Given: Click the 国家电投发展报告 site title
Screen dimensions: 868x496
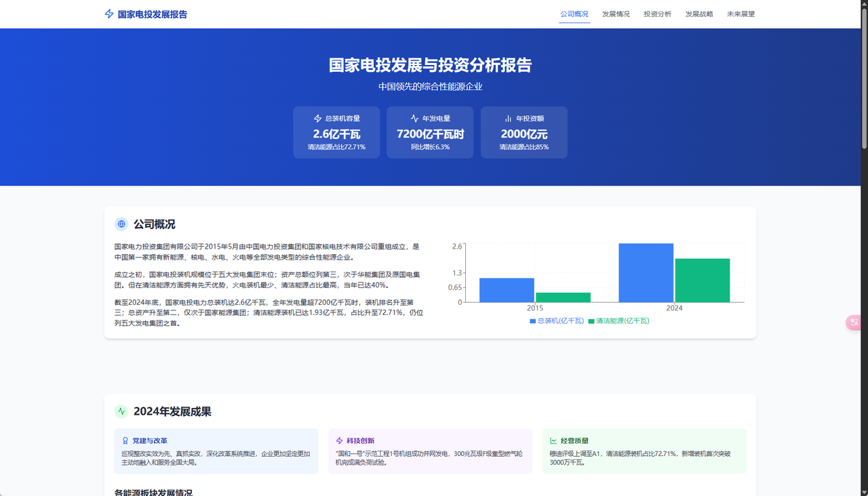Looking at the screenshot, I should (x=153, y=14).
